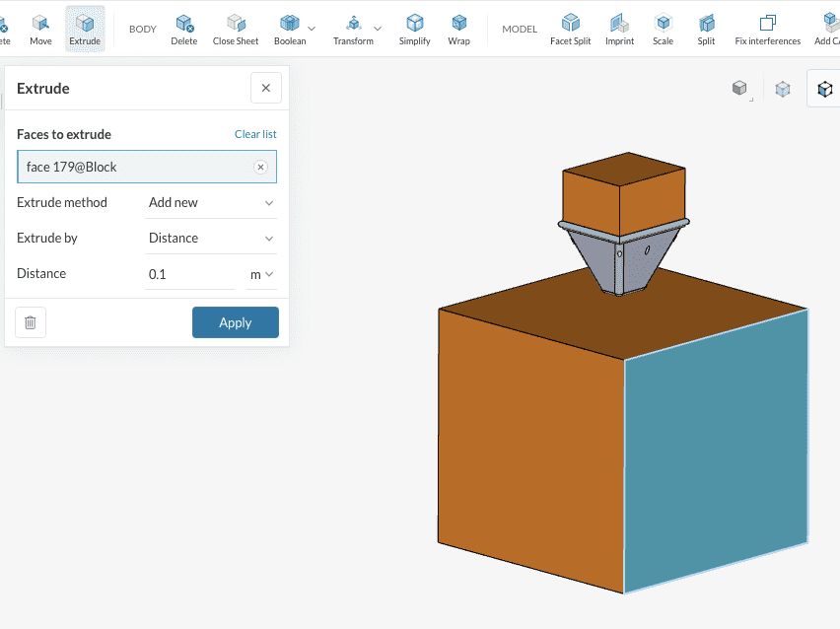
Task: Click the Delete body tool
Action: [183, 29]
